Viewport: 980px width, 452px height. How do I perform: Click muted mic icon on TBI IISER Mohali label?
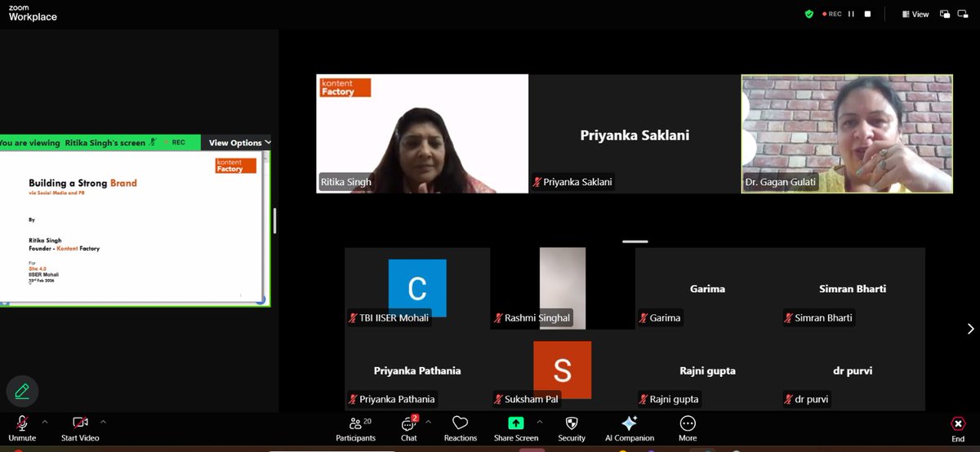click(353, 318)
